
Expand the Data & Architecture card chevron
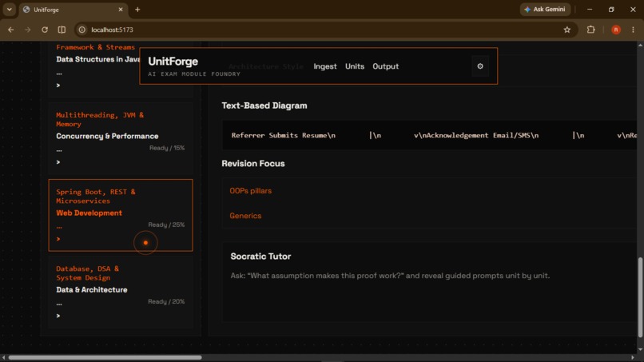[x=58, y=316]
